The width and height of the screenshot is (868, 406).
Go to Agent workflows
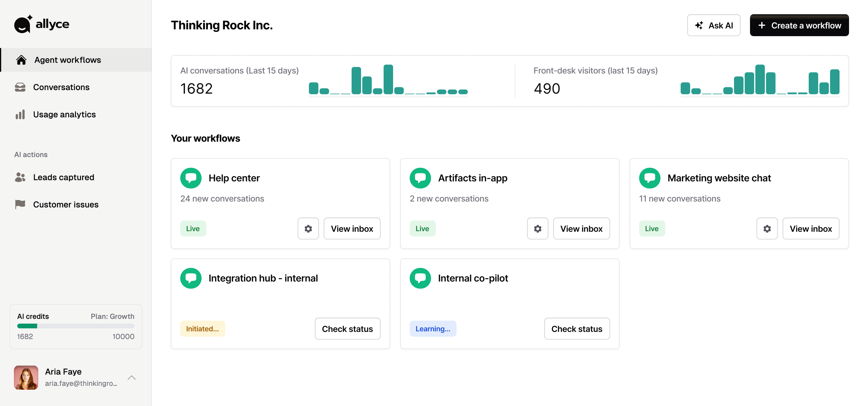76,60
